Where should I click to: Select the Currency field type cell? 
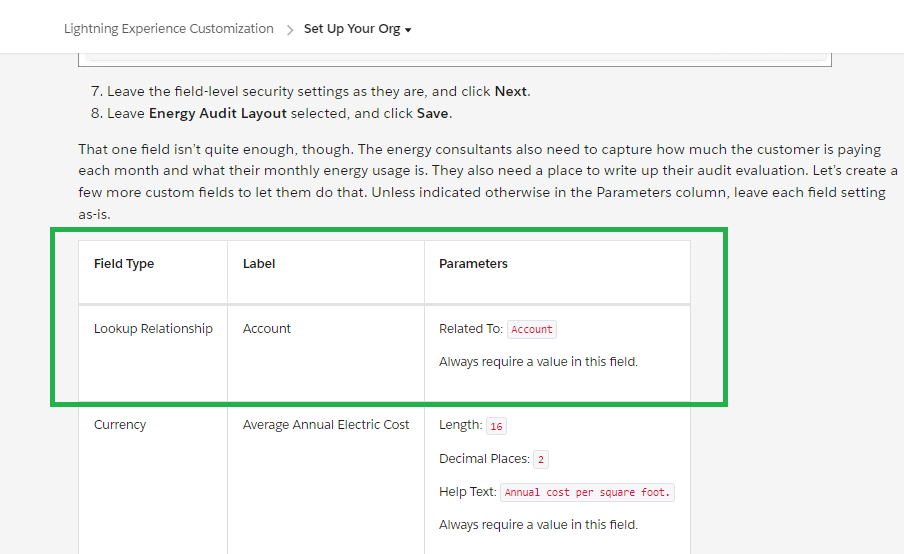point(120,425)
